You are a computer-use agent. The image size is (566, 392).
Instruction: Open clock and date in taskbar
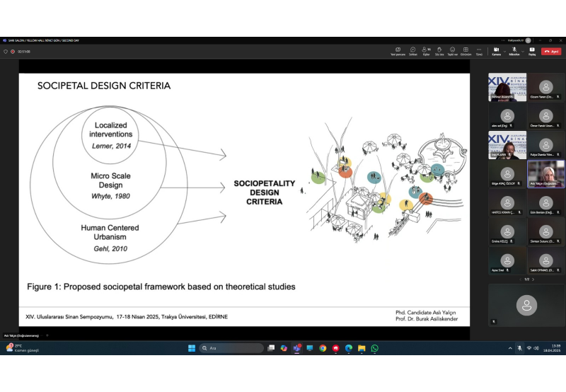553,348
